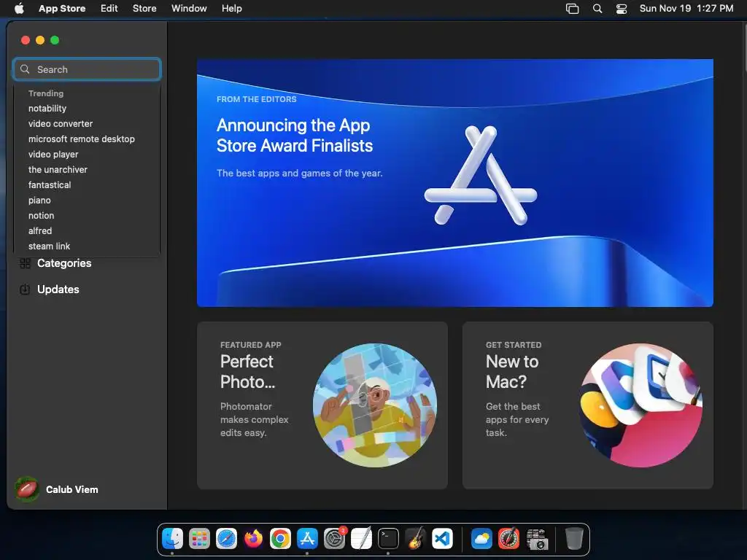Open Finder from the Dock
Image resolution: width=747 pixels, height=560 pixels.
(x=172, y=539)
